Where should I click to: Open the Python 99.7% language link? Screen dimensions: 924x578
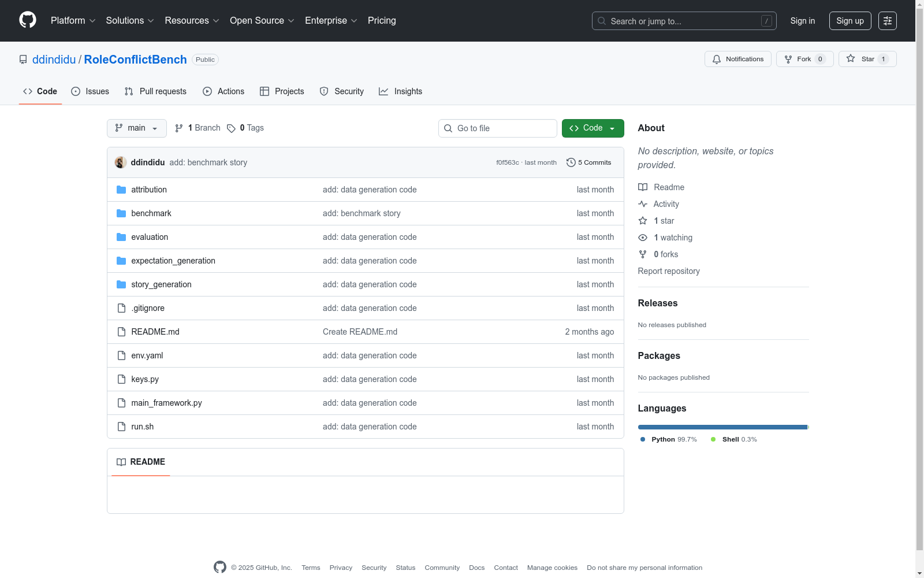[669, 439]
